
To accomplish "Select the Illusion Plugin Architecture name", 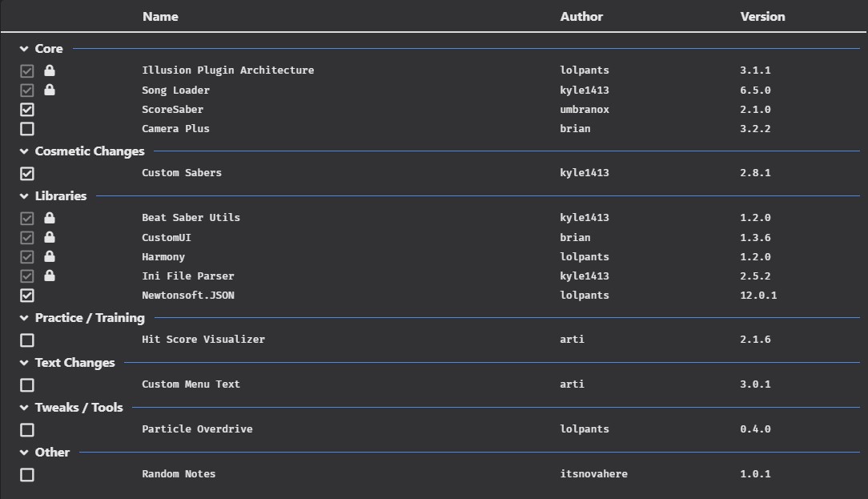I will pos(227,70).
